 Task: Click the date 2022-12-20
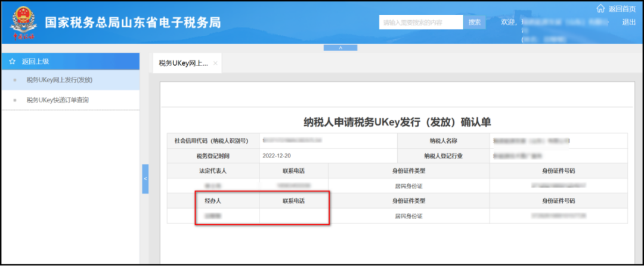(277, 156)
